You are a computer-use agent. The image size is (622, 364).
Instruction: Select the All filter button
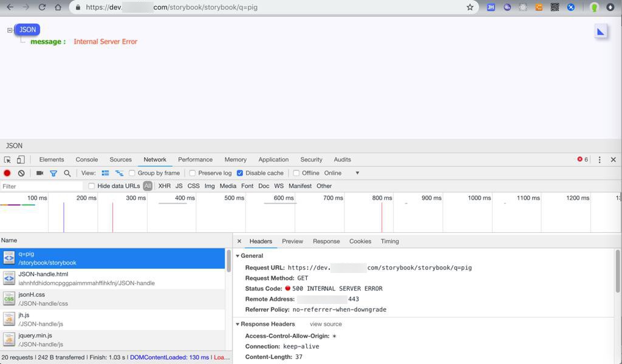click(x=148, y=186)
